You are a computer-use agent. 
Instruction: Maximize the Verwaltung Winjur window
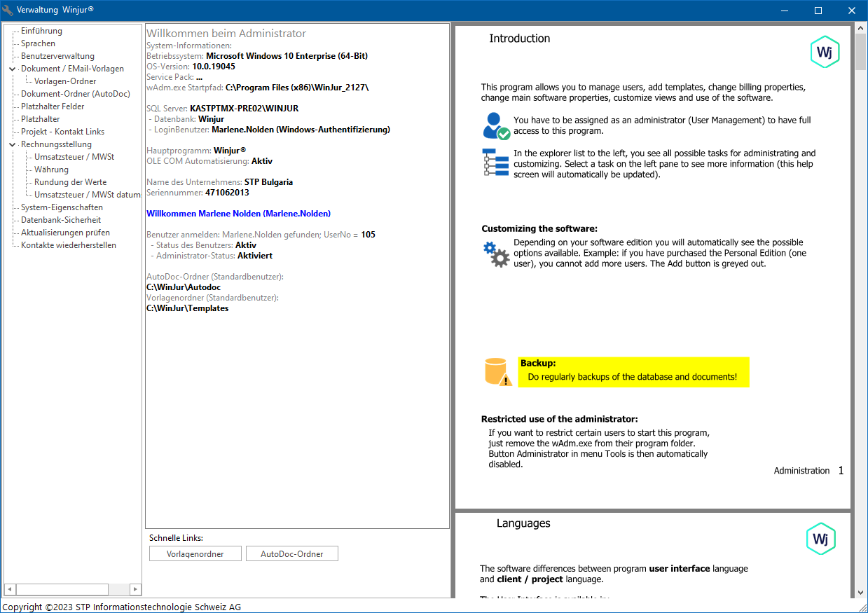point(818,11)
